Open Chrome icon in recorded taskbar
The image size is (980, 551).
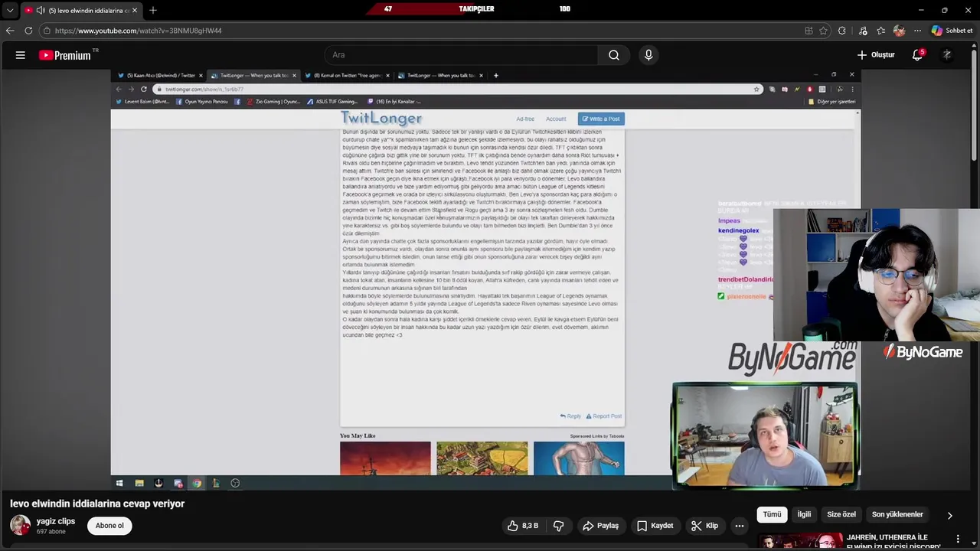pos(197,483)
